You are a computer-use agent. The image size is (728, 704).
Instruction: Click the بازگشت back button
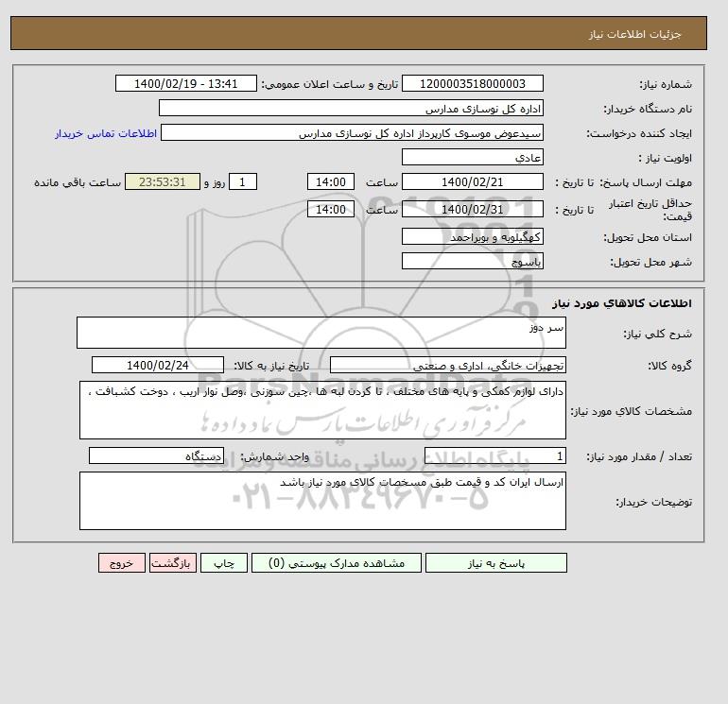(173, 563)
